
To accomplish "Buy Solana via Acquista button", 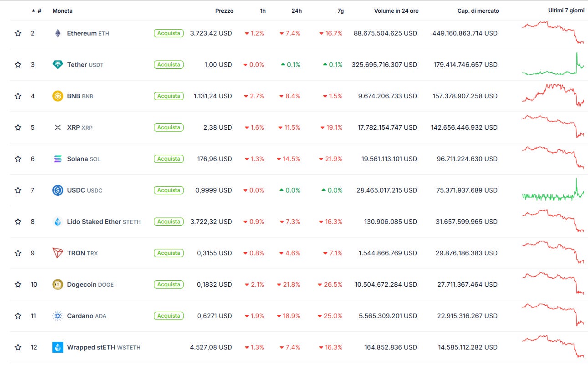I will [169, 159].
